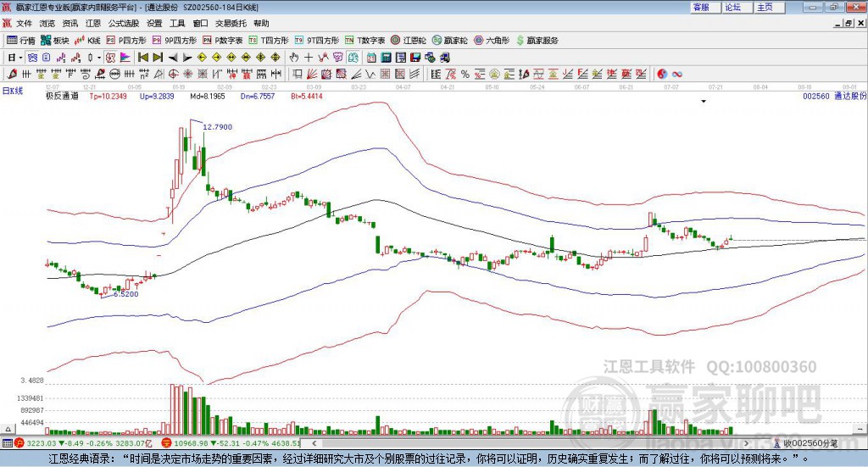The width and height of the screenshot is (868, 467).
Task: Open the 设置 menu
Action: click(x=154, y=23)
